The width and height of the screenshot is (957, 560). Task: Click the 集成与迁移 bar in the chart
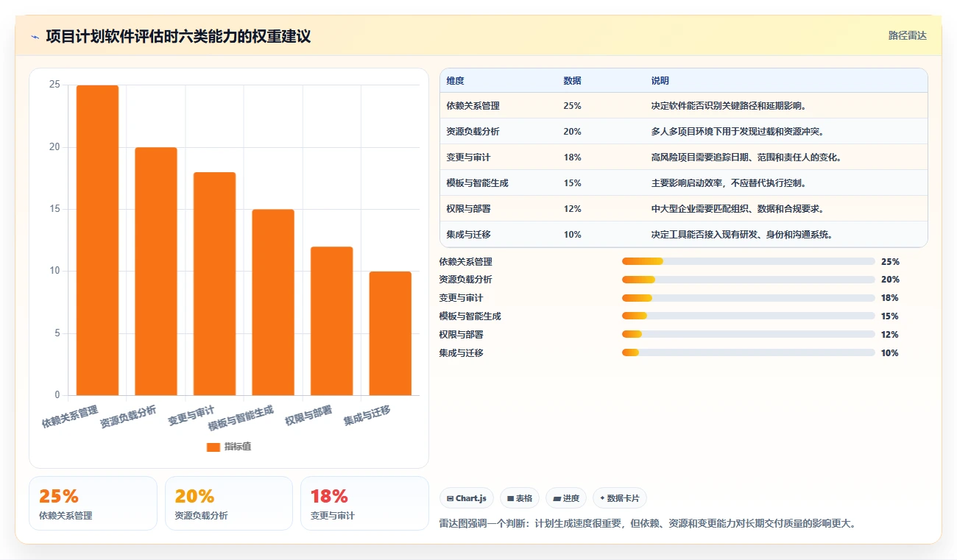click(390, 333)
